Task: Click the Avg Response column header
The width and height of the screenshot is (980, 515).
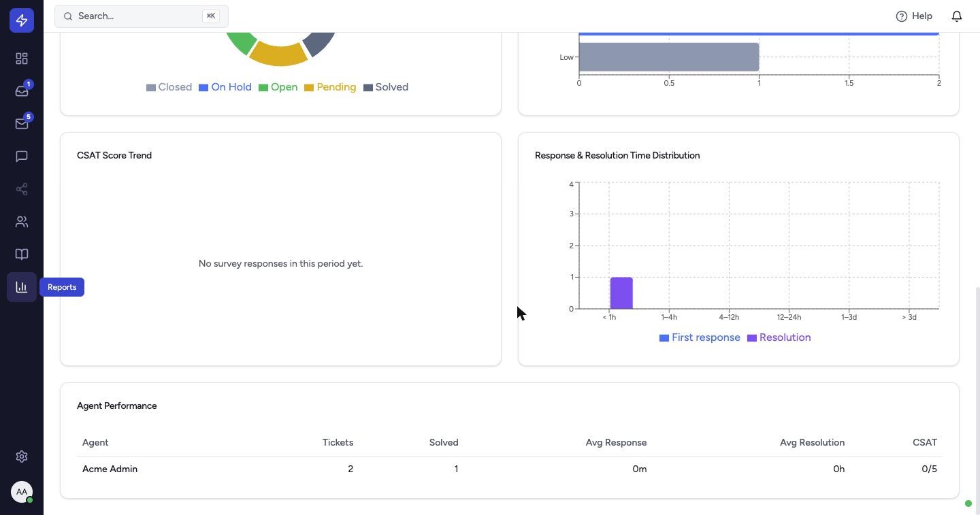Action: point(616,443)
